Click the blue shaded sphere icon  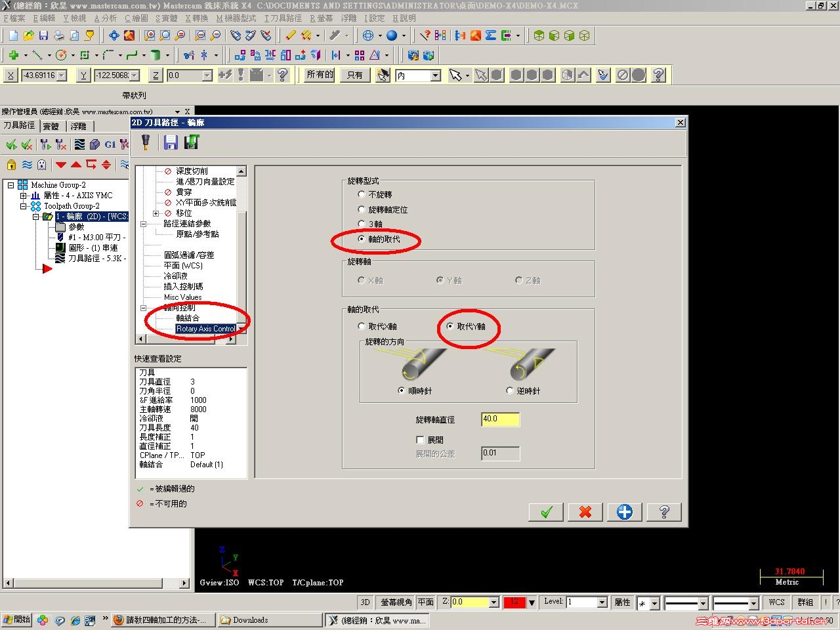pos(392,35)
